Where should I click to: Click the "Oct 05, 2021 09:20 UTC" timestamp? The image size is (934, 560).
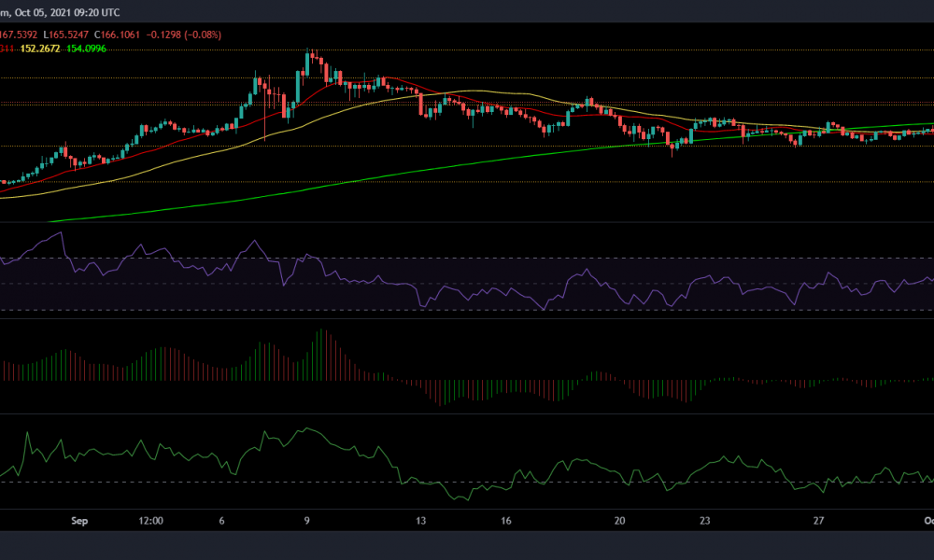(x=67, y=12)
